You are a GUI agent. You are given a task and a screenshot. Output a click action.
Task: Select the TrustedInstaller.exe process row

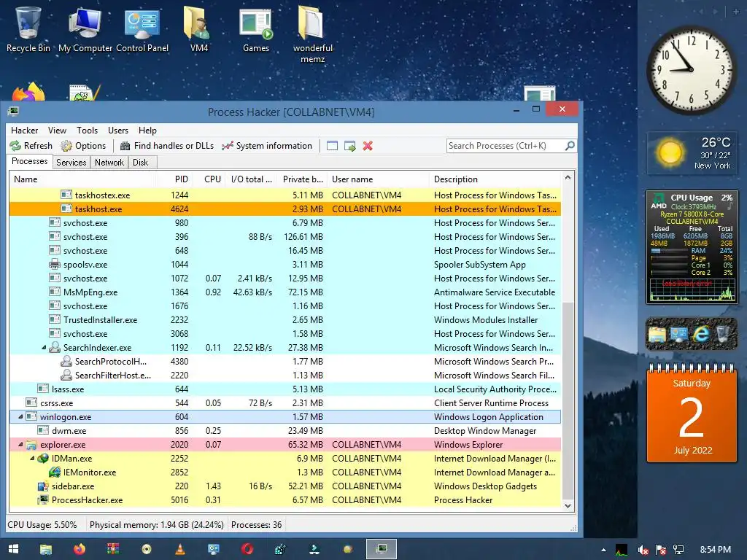coord(285,320)
